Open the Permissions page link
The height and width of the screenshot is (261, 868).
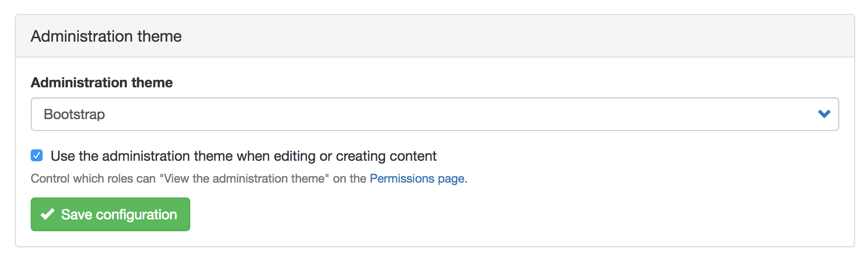tap(417, 179)
